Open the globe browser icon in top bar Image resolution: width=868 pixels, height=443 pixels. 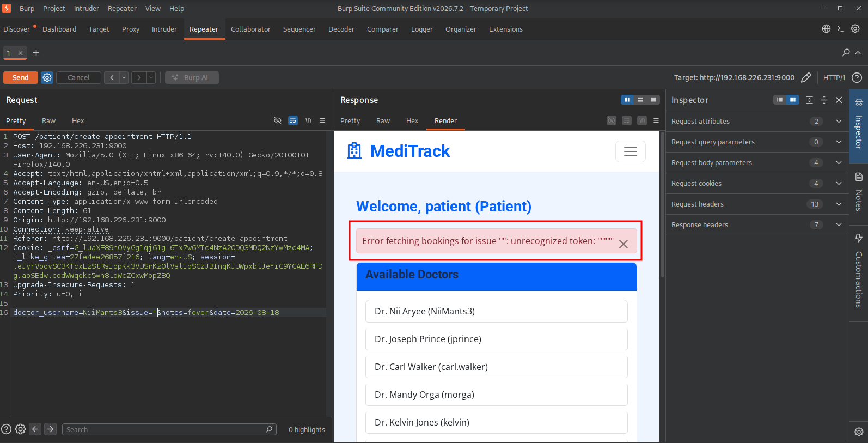(x=826, y=29)
